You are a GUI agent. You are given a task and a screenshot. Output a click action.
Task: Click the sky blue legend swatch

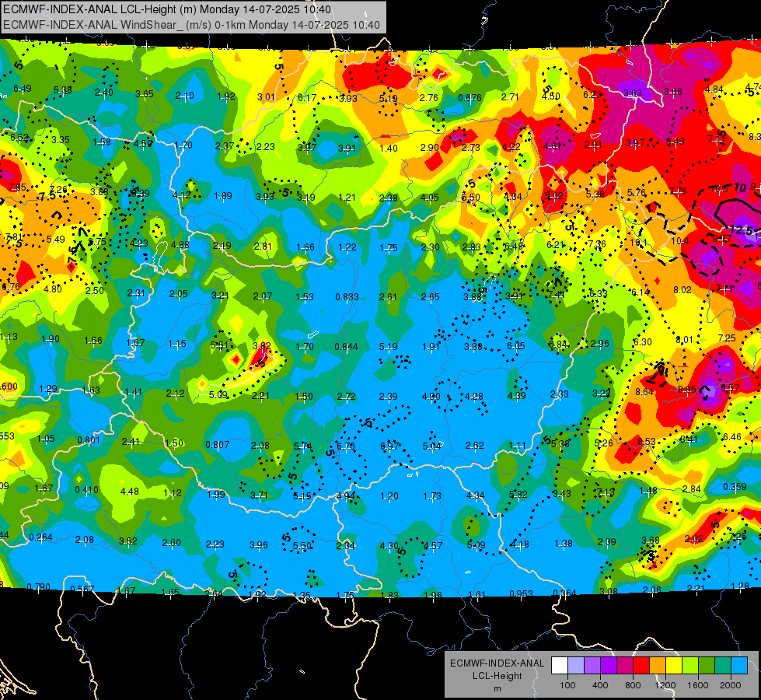[x=739, y=665]
